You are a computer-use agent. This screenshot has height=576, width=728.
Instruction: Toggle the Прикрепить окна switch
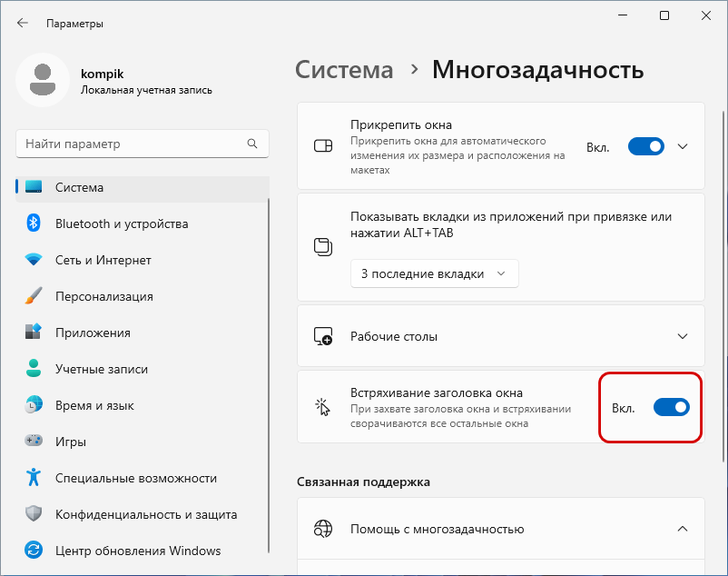coord(645,147)
